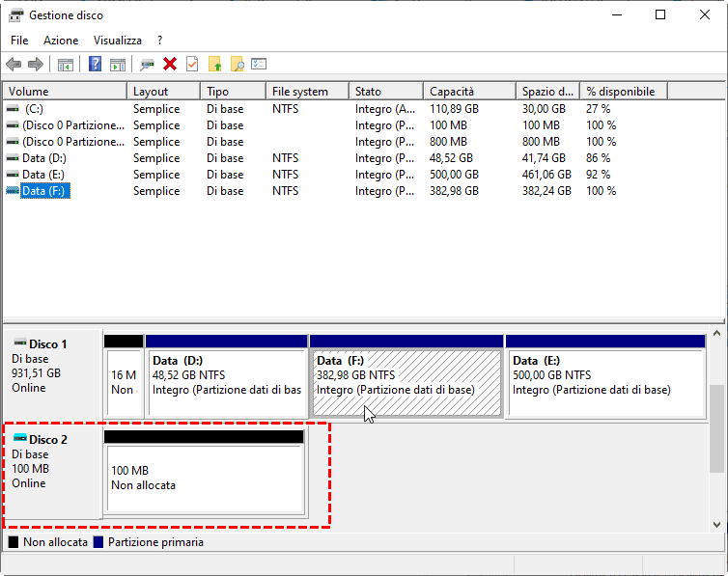
Task: Click the 110,89 GB capacity cell
Action: click(x=454, y=109)
